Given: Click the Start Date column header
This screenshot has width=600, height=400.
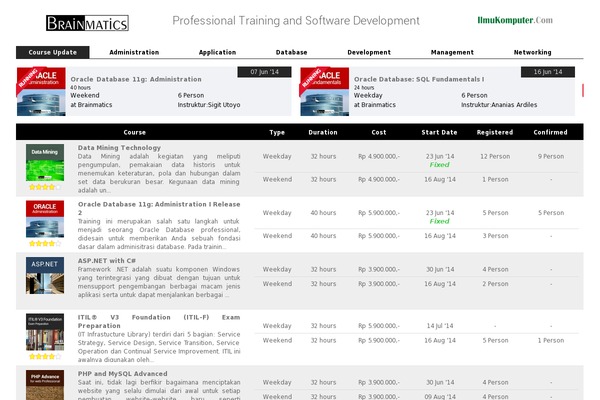Looking at the screenshot, I should (439, 132).
